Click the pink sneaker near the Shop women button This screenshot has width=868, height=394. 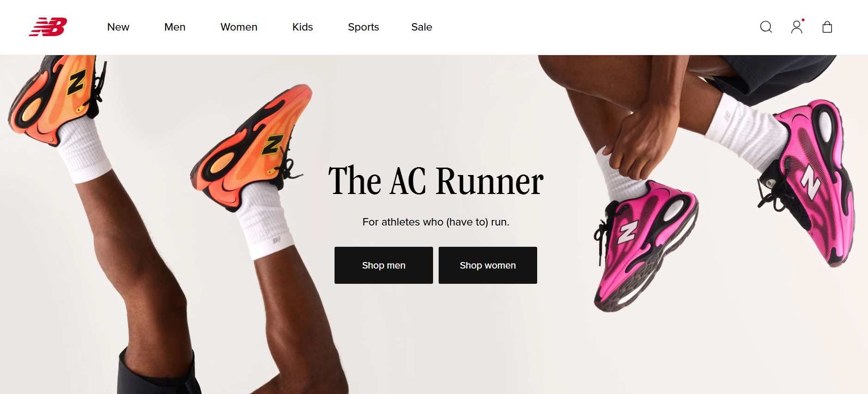[x=645, y=245]
